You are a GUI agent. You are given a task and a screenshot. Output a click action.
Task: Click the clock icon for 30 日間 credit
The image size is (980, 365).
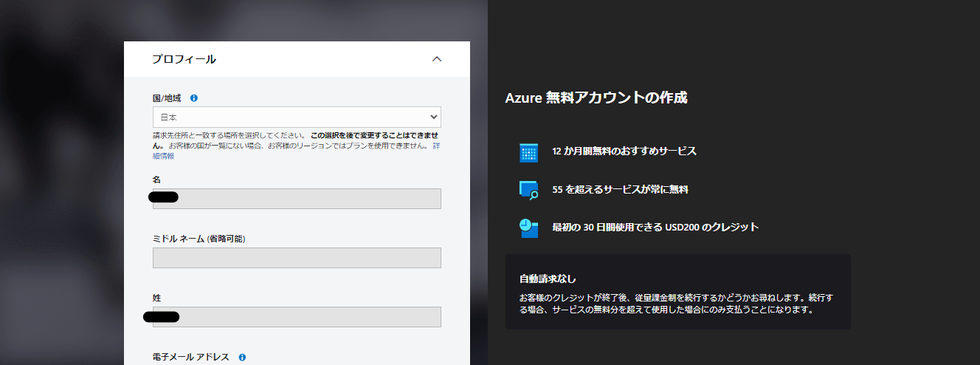coord(528,228)
